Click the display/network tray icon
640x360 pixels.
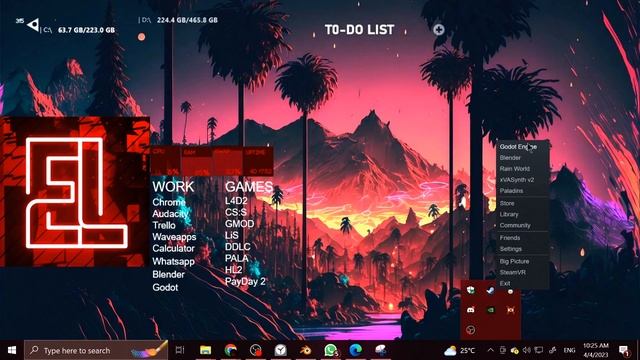click(x=539, y=350)
